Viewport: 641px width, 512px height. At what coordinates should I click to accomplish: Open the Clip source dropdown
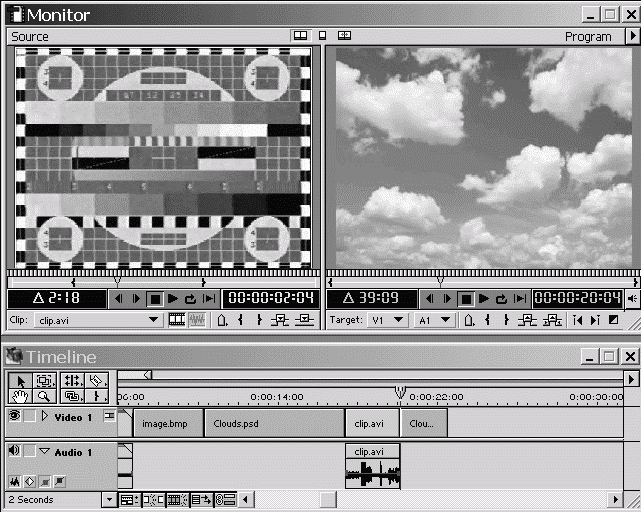pyautogui.click(x=153, y=320)
